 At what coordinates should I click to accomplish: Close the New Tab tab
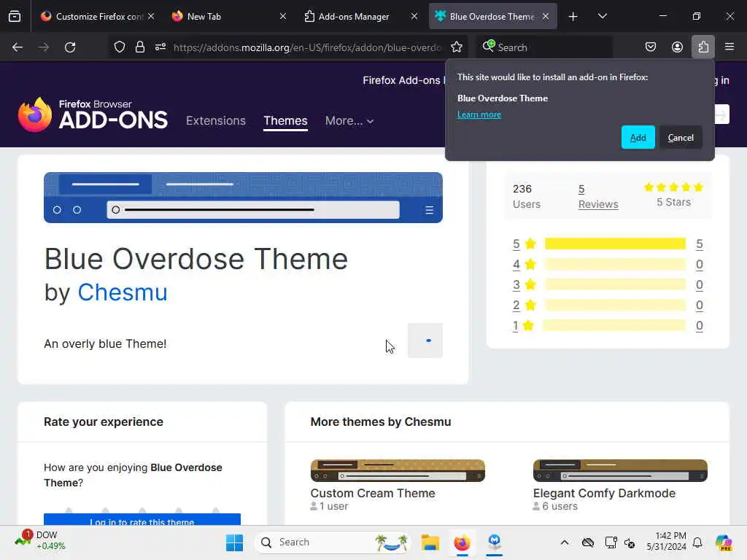point(283,16)
